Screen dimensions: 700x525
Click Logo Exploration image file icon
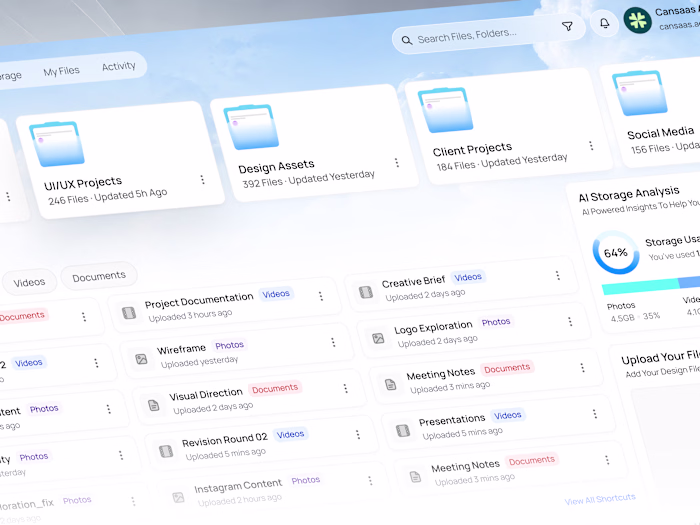[378, 338]
